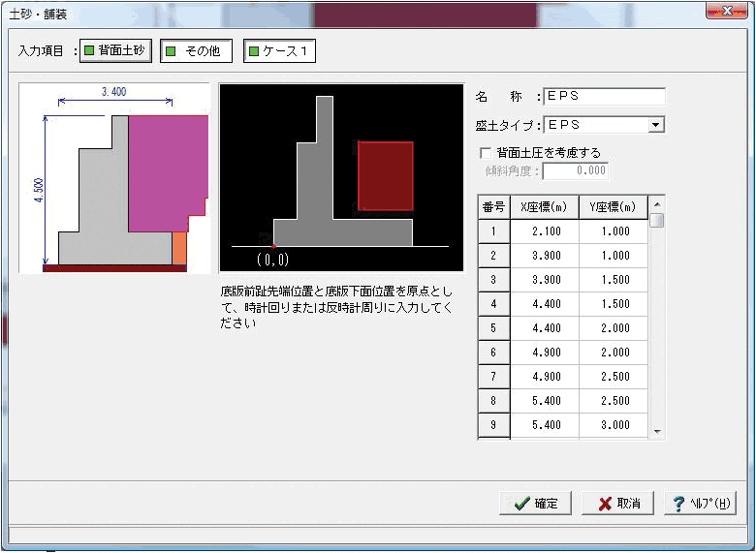Open help with ヘルプ(H) button
The image size is (756, 553).
(x=701, y=504)
